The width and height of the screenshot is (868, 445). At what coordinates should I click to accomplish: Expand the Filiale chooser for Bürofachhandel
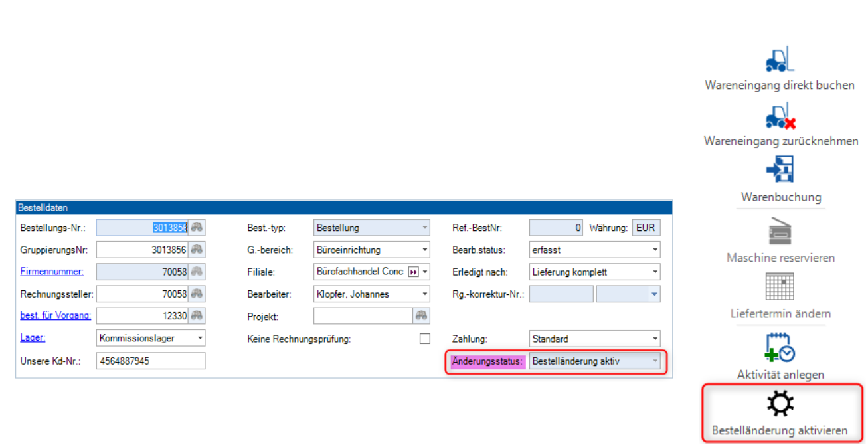[425, 272]
